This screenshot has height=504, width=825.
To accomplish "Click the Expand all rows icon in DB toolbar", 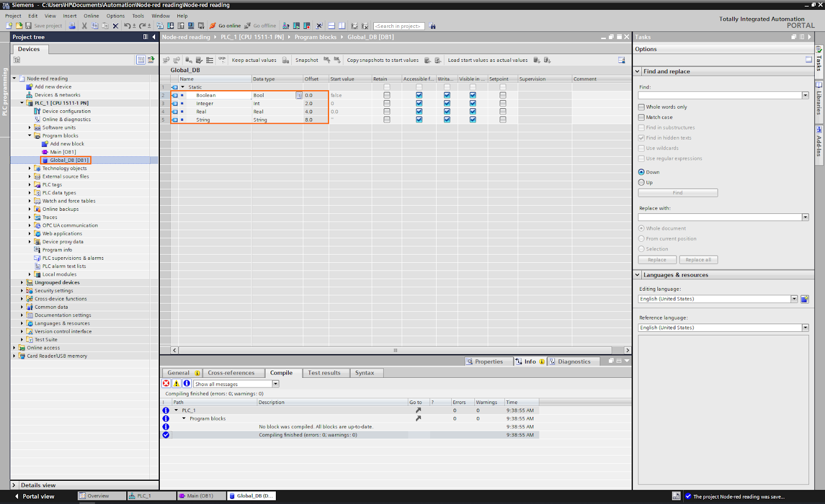I will point(209,60).
